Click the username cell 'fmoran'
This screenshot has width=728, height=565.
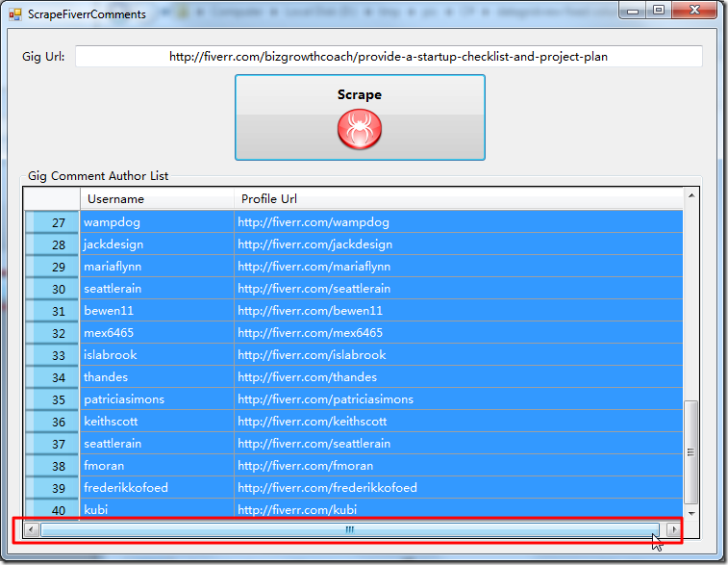point(157,466)
